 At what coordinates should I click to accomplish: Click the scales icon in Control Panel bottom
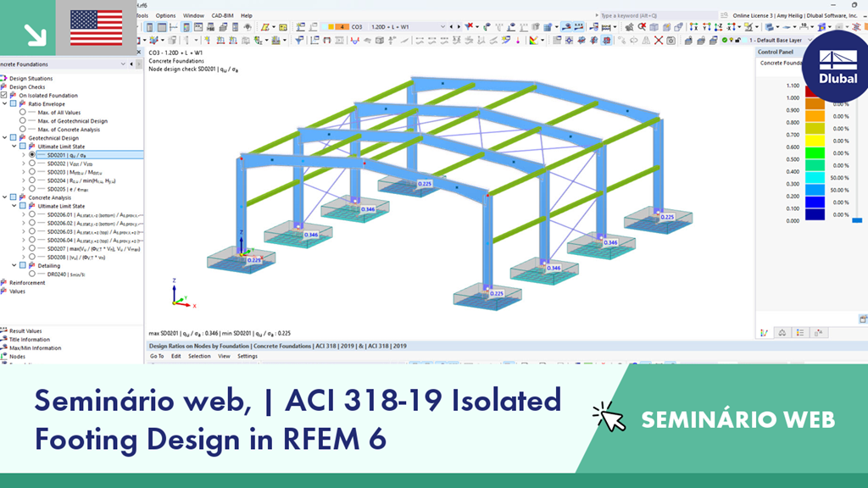(782, 332)
